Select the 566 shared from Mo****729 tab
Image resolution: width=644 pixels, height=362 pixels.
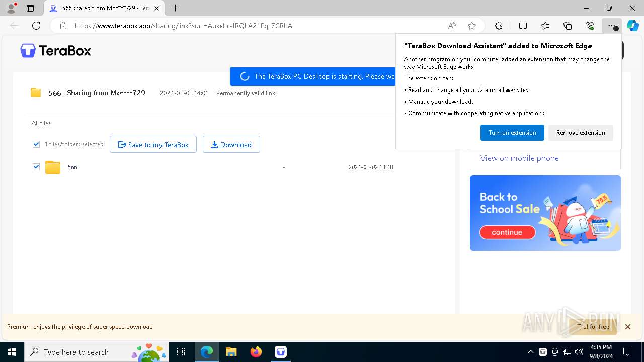click(x=104, y=8)
